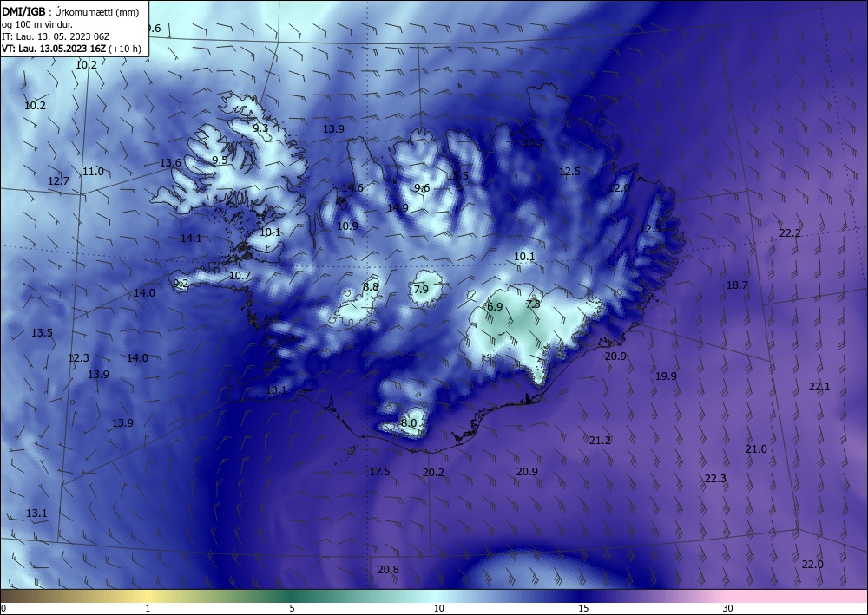
Task: Click the legend tick label 30
Action: [x=728, y=609]
